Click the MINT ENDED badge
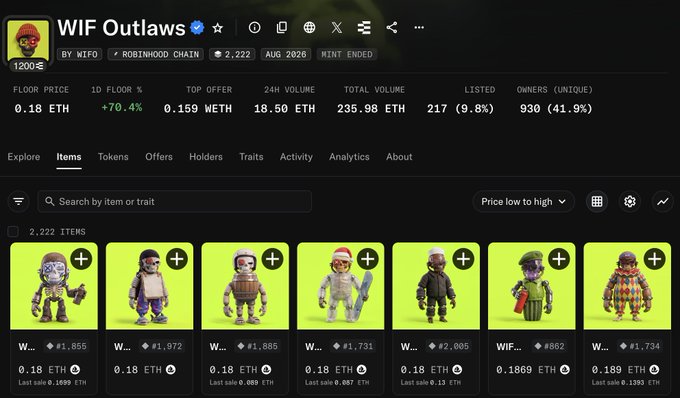680x398 pixels. click(x=347, y=54)
